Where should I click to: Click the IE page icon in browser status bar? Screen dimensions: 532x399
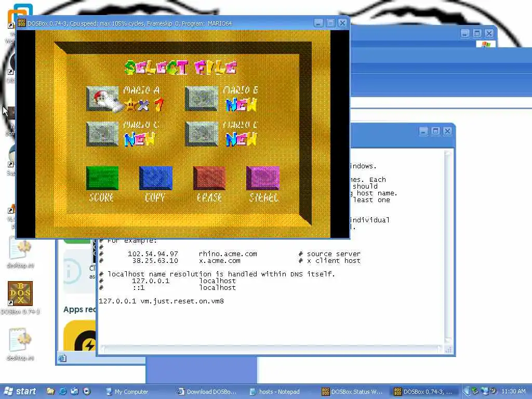coord(62,358)
